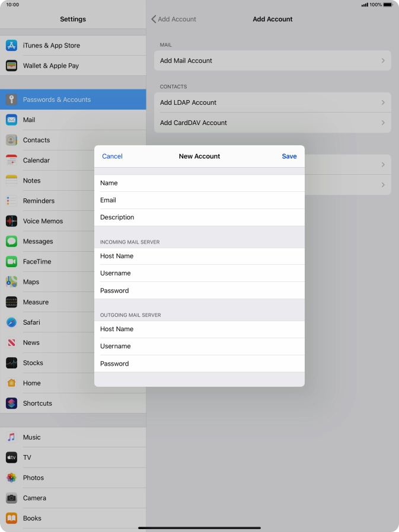This screenshot has height=532, width=399.
Task: Open the Maps icon in sidebar
Action: click(11, 282)
